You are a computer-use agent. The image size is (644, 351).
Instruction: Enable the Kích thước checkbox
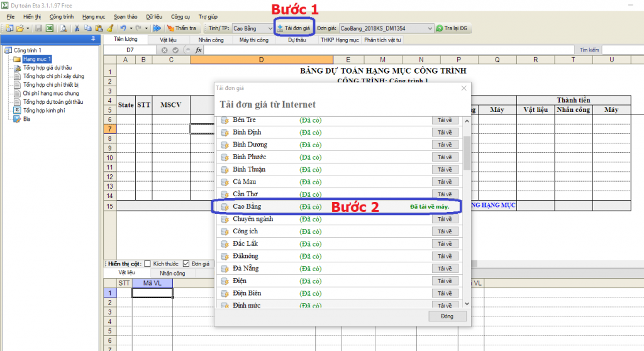(x=148, y=264)
